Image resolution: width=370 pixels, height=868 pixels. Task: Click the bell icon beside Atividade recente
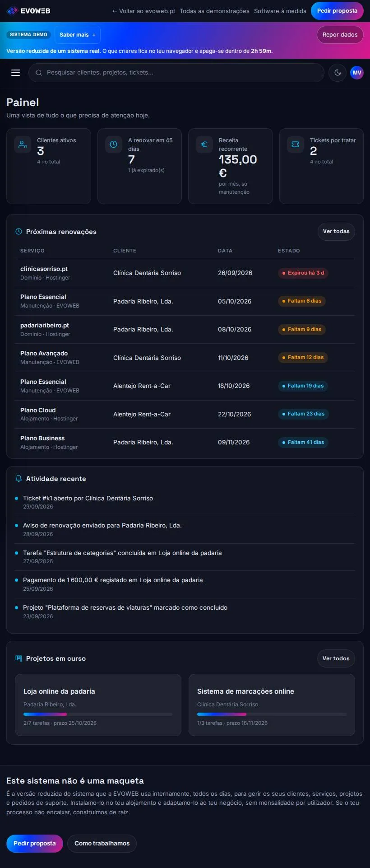click(18, 479)
